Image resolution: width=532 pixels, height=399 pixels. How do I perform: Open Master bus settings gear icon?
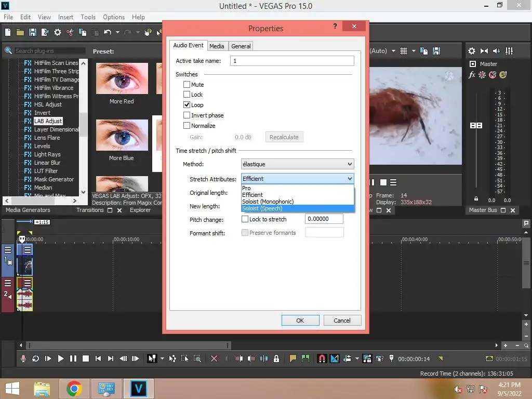click(x=472, y=51)
